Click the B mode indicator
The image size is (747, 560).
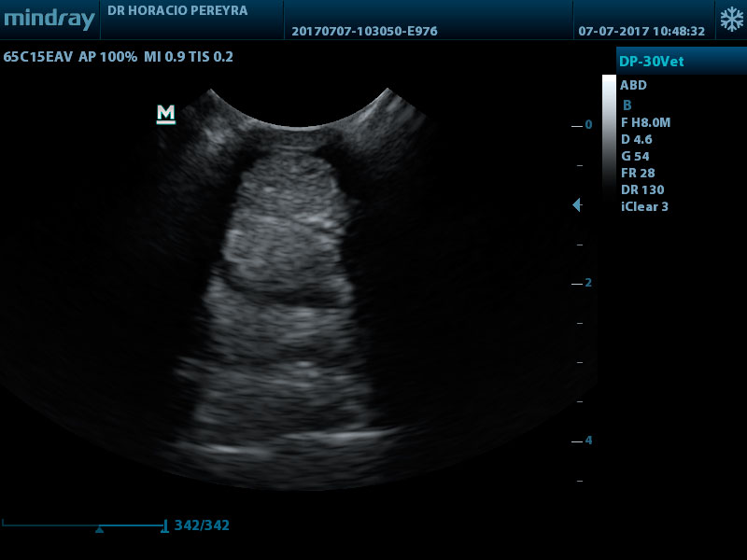[627, 105]
